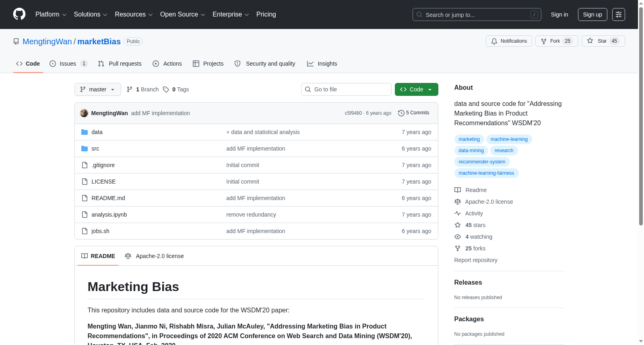Click the star icon beside 45 stars
The height and width of the screenshot is (345, 644).
pos(458,225)
